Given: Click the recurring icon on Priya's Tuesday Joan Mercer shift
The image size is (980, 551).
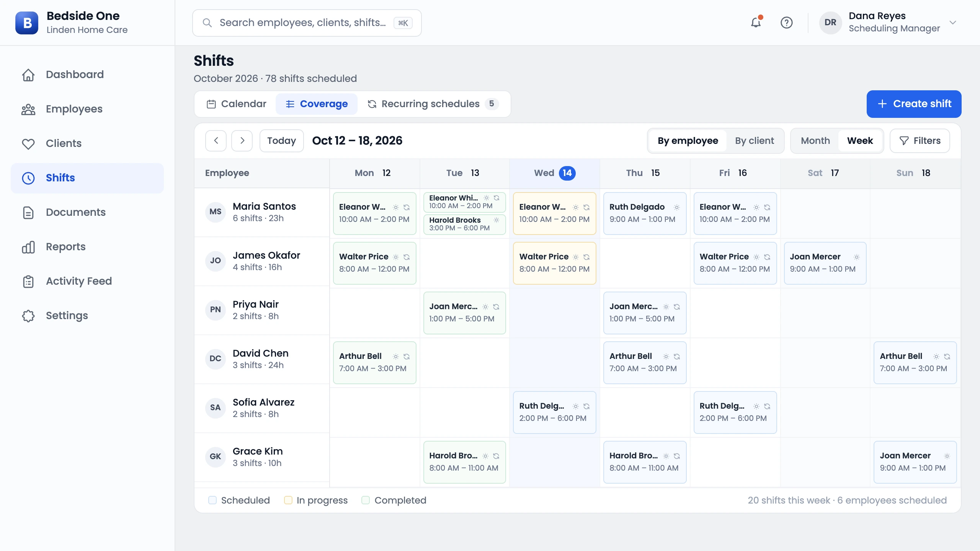Looking at the screenshot, I should click(x=496, y=307).
